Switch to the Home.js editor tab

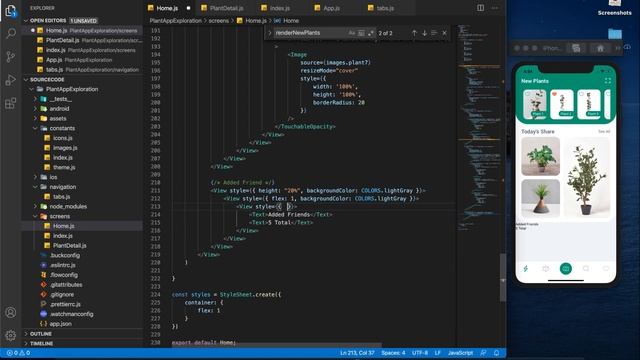[169, 8]
